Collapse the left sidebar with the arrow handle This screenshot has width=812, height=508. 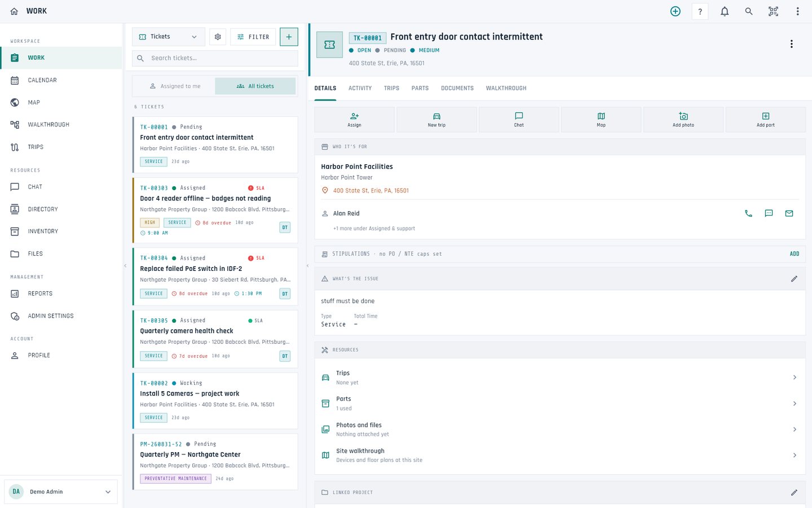point(125,265)
